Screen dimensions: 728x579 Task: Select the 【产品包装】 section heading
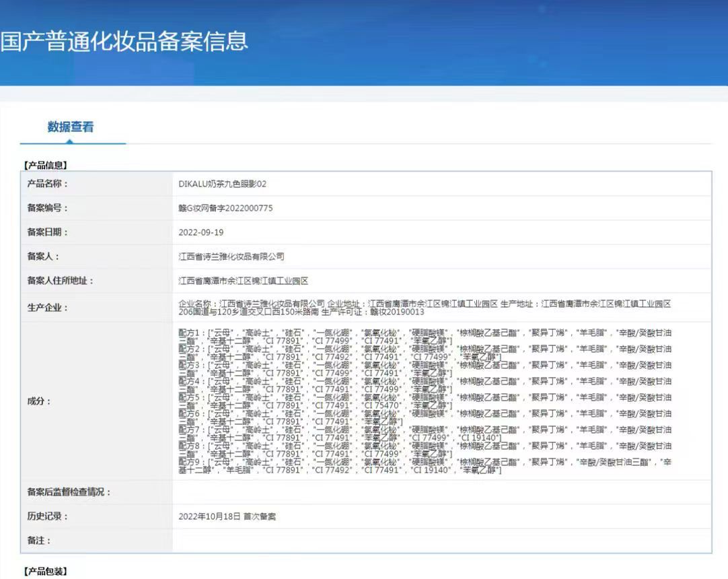tap(46, 571)
